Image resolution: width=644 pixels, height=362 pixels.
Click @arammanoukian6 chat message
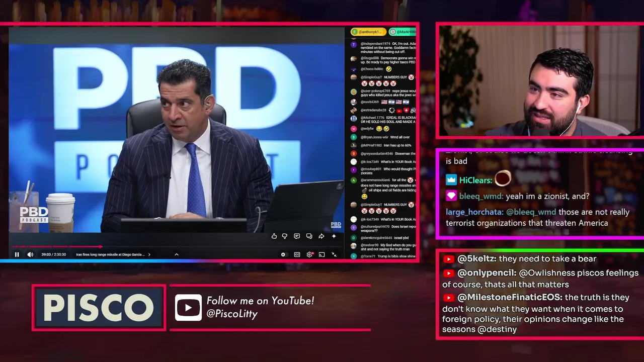tap(388, 187)
